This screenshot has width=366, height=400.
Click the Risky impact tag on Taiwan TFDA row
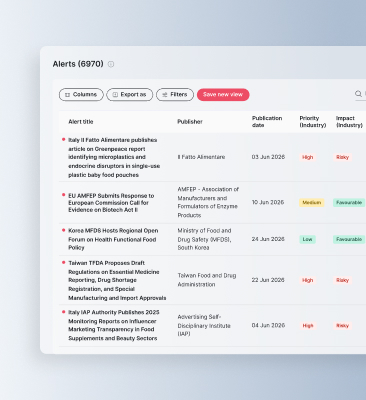342,280
